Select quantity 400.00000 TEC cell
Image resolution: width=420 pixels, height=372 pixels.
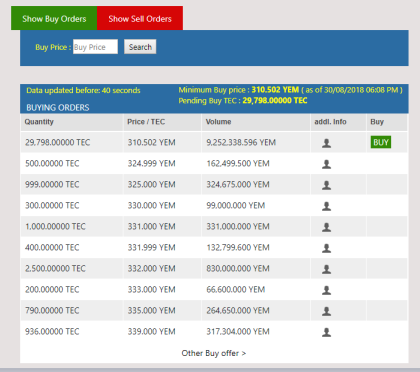click(x=72, y=247)
